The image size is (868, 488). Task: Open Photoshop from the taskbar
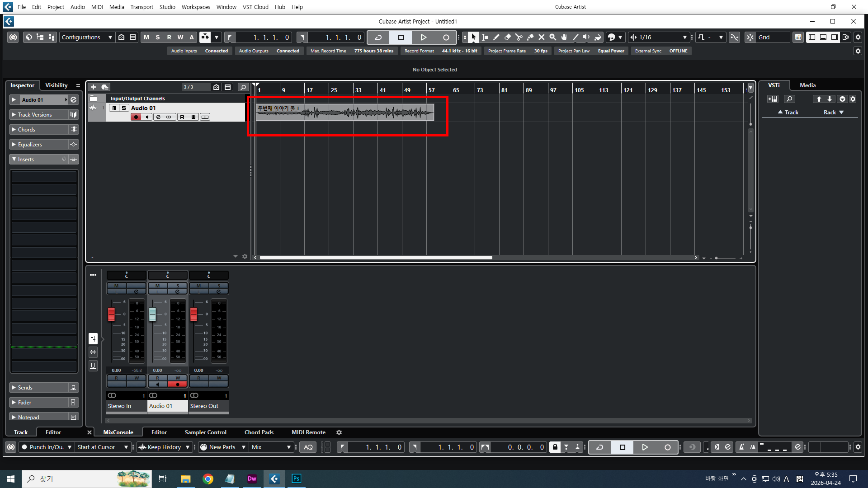[x=297, y=479]
